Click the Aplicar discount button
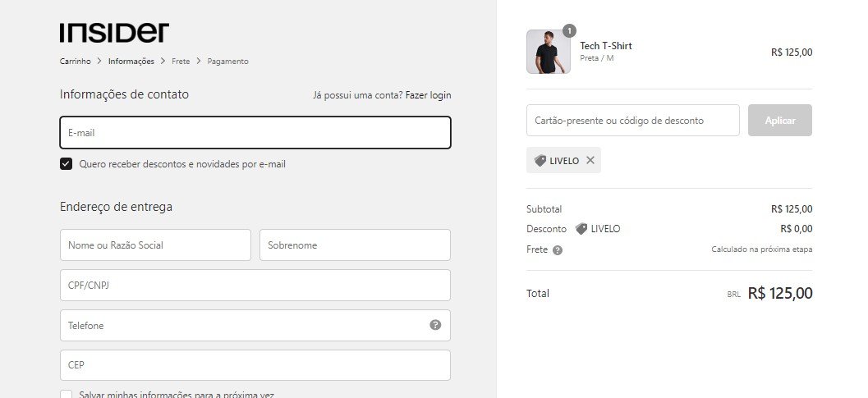The width and height of the screenshot is (868, 398). click(780, 120)
